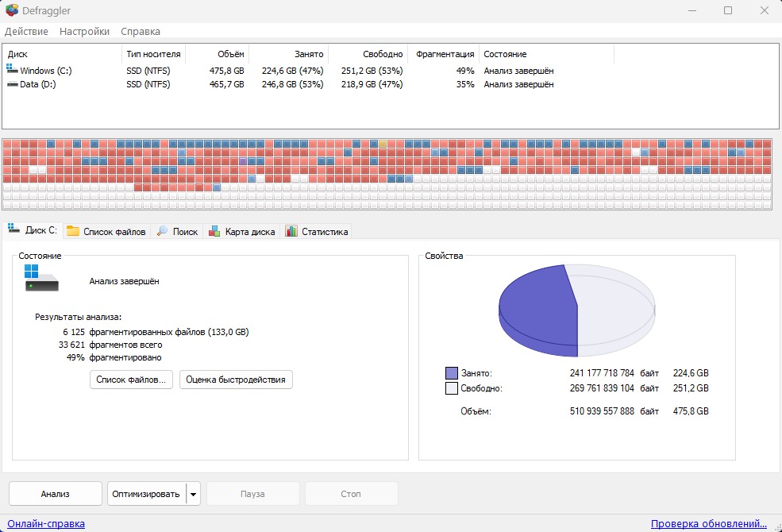782x532 pixels.
Task: Click the Defraggler app logo icon
Action: coord(12,10)
